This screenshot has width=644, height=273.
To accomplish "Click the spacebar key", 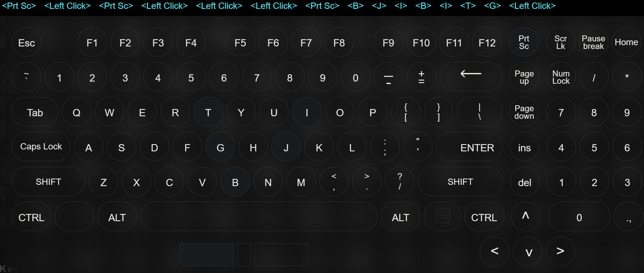I will pos(259,216).
